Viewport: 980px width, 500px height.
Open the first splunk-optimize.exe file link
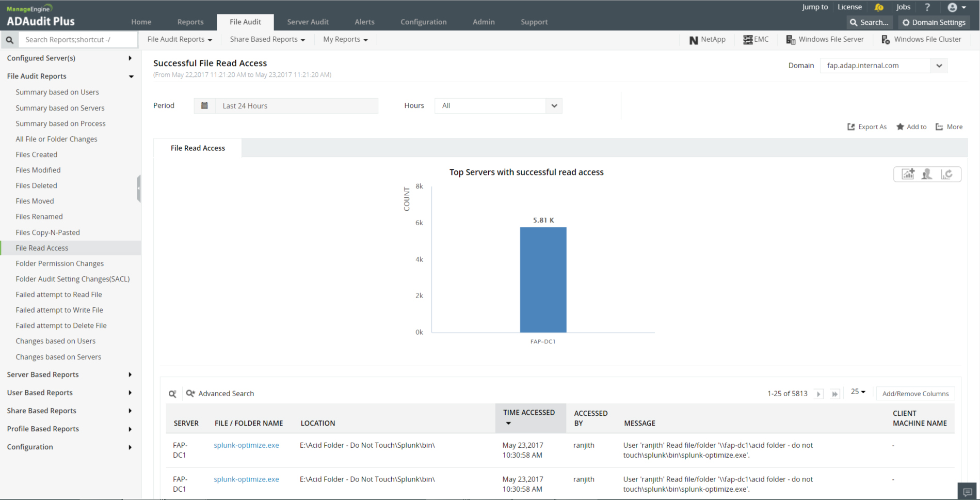246,445
